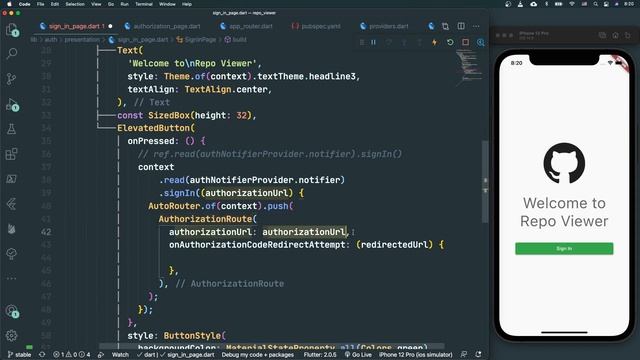This screenshot has width=640, height=360.
Task: Click Debug my code + packages in status bar
Action: (258, 355)
